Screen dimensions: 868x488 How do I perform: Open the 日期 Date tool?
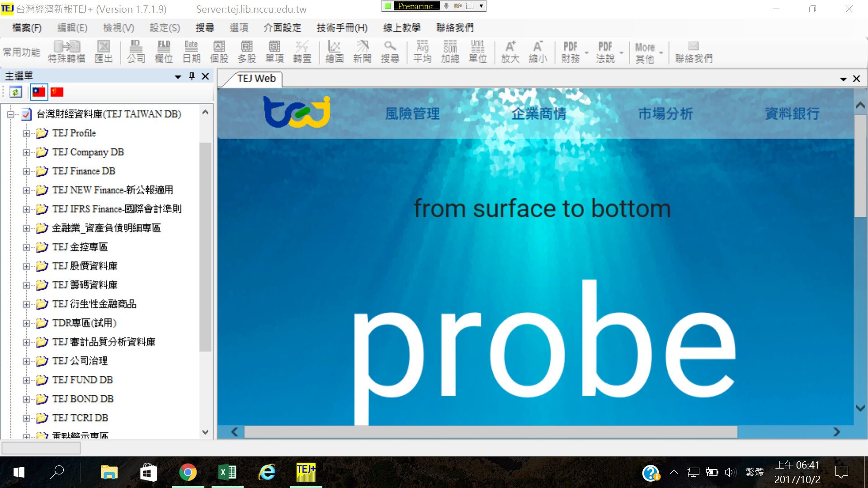pos(191,52)
